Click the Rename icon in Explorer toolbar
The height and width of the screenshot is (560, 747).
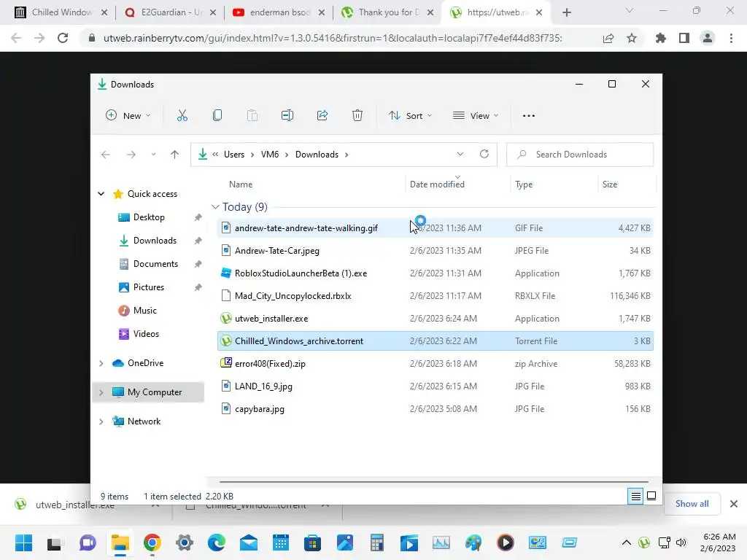[x=287, y=115]
